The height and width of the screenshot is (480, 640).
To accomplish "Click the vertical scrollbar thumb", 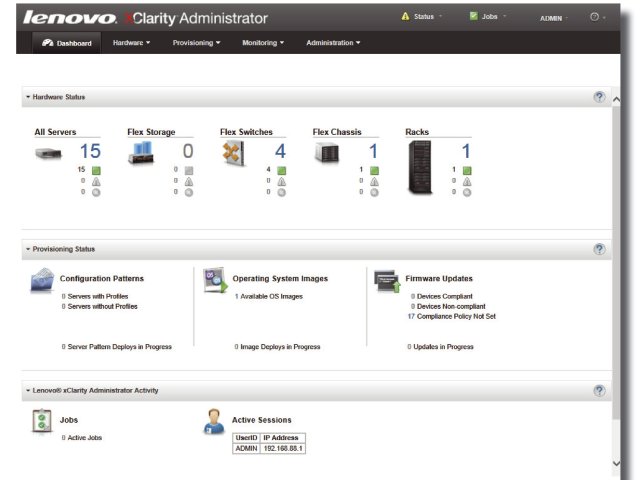I will 616,261.
